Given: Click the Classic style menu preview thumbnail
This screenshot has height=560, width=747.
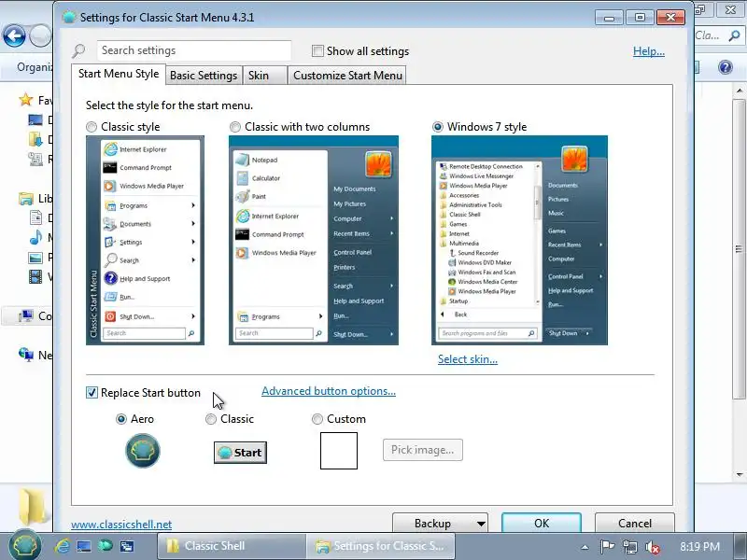Looking at the screenshot, I should tap(145, 241).
